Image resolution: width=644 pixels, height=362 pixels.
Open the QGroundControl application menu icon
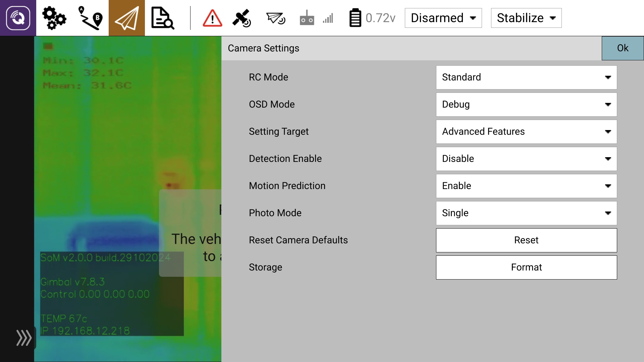(x=18, y=18)
